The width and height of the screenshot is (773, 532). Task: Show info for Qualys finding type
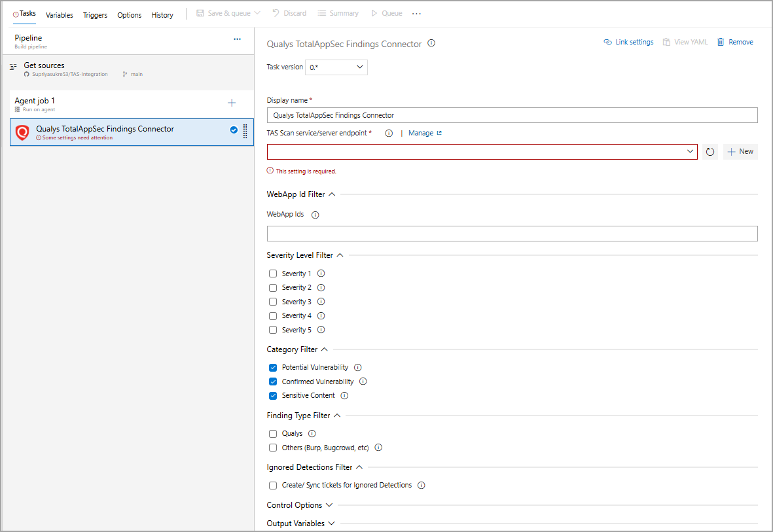[312, 433]
